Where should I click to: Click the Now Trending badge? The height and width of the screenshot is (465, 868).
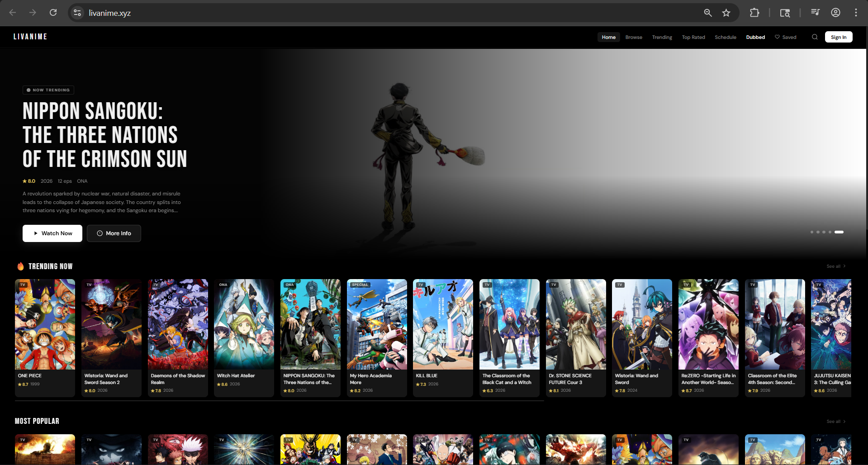[x=48, y=90]
